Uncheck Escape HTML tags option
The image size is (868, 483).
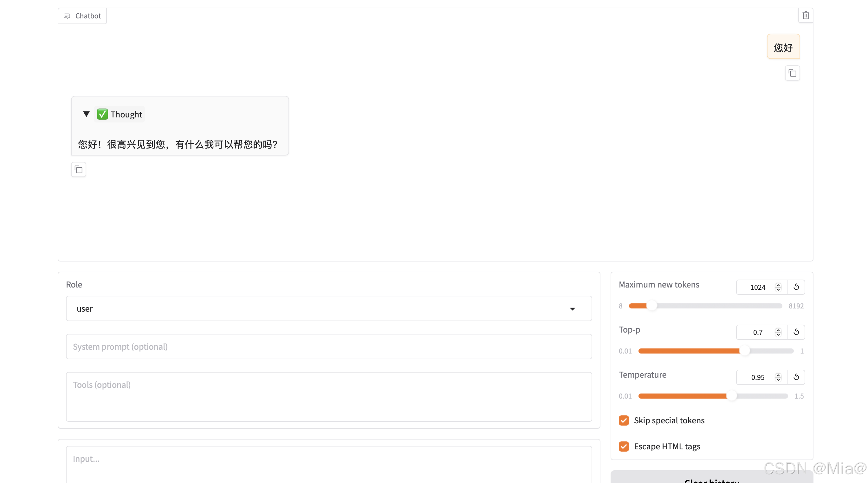point(624,446)
